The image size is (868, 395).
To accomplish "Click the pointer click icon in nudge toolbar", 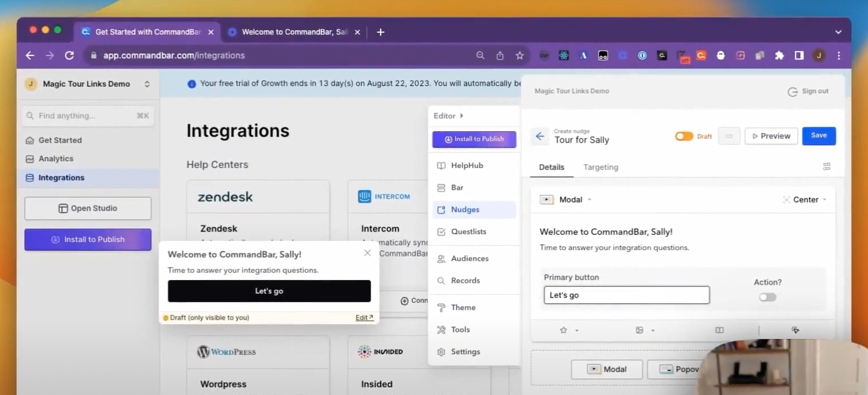I will tap(795, 330).
